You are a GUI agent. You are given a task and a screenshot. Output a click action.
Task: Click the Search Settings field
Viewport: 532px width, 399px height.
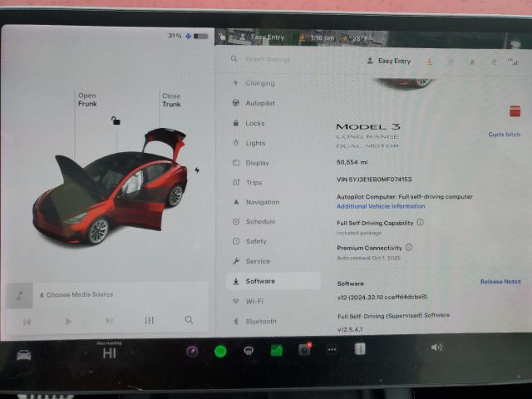point(268,59)
